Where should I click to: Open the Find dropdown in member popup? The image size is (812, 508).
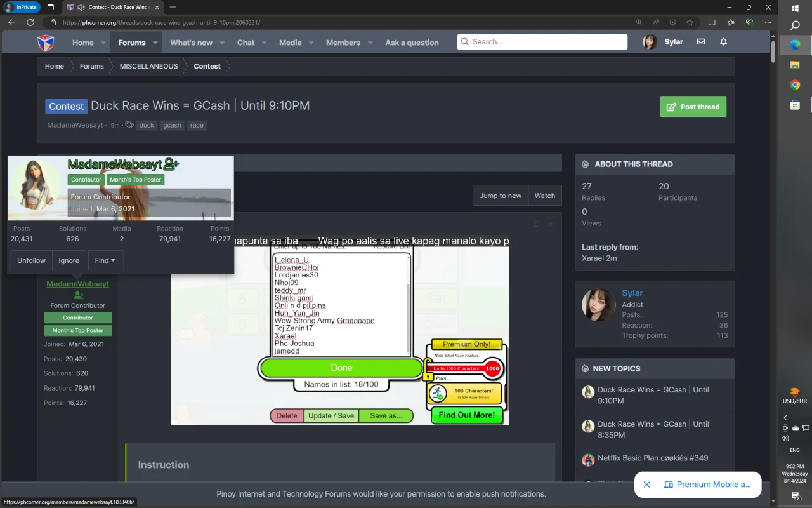(x=105, y=260)
